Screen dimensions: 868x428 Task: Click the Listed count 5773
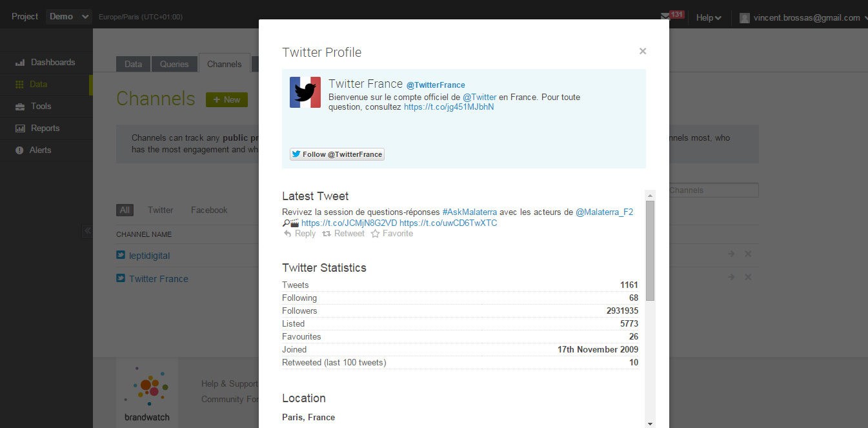tap(629, 324)
